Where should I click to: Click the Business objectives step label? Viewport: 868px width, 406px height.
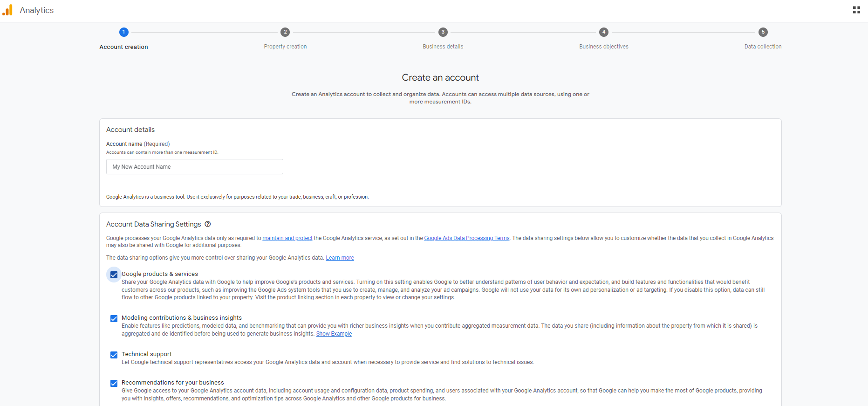coord(604,47)
